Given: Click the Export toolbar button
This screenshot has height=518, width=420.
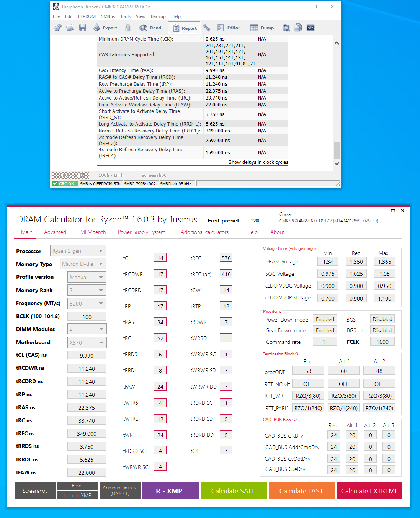Looking at the screenshot, I should click(105, 28).
